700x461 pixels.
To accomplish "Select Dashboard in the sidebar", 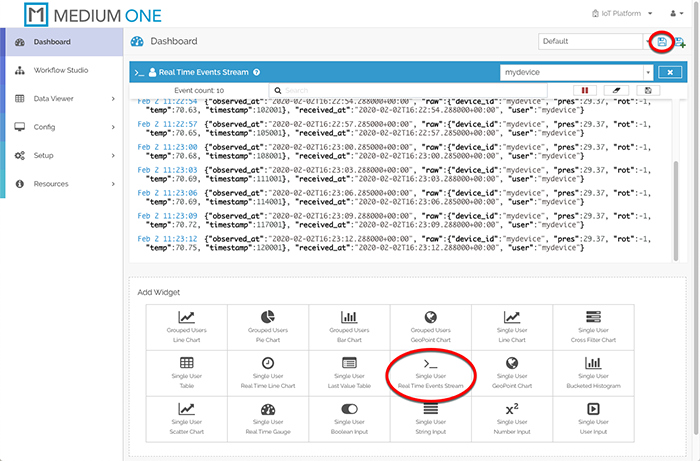I will pos(60,42).
